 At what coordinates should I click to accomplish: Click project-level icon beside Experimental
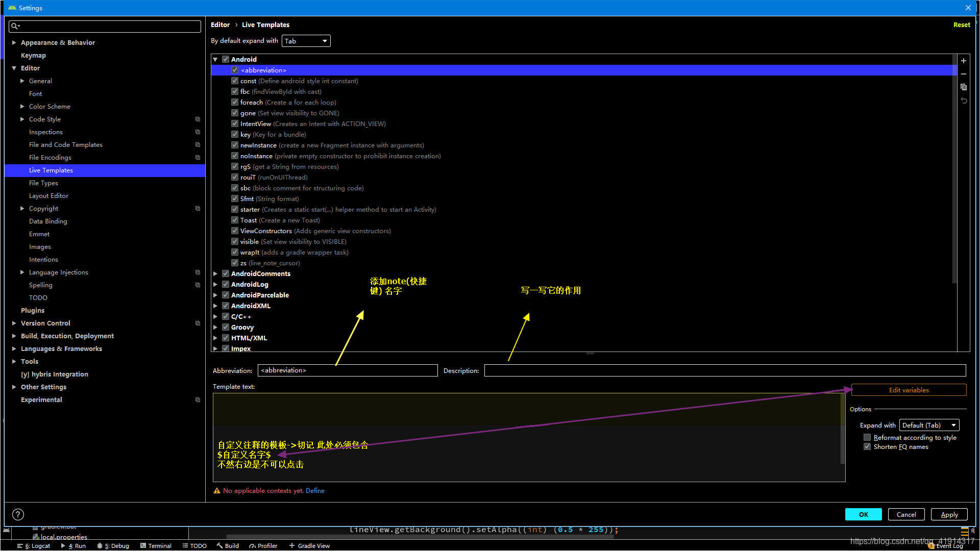pos(198,400)
